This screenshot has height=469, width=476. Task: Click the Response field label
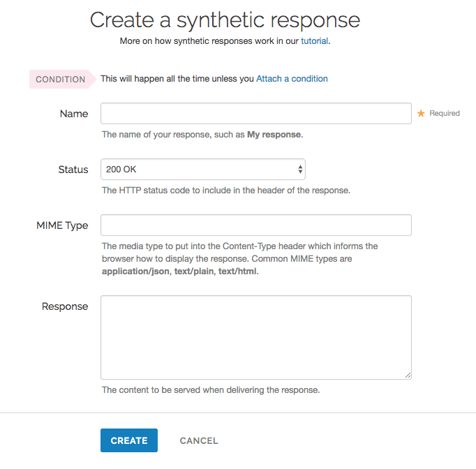pos(65,306)
